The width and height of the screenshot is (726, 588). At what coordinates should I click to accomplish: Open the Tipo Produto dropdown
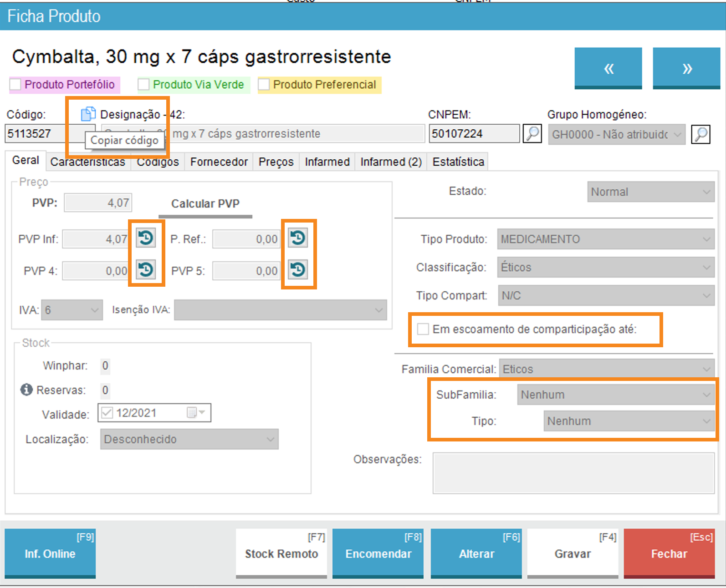[605, 239]
